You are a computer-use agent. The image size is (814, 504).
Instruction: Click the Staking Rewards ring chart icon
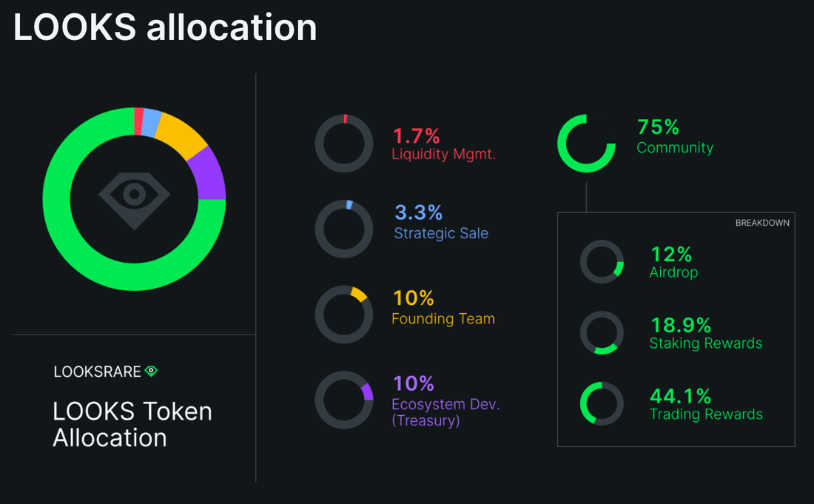[x=602, y=333]
